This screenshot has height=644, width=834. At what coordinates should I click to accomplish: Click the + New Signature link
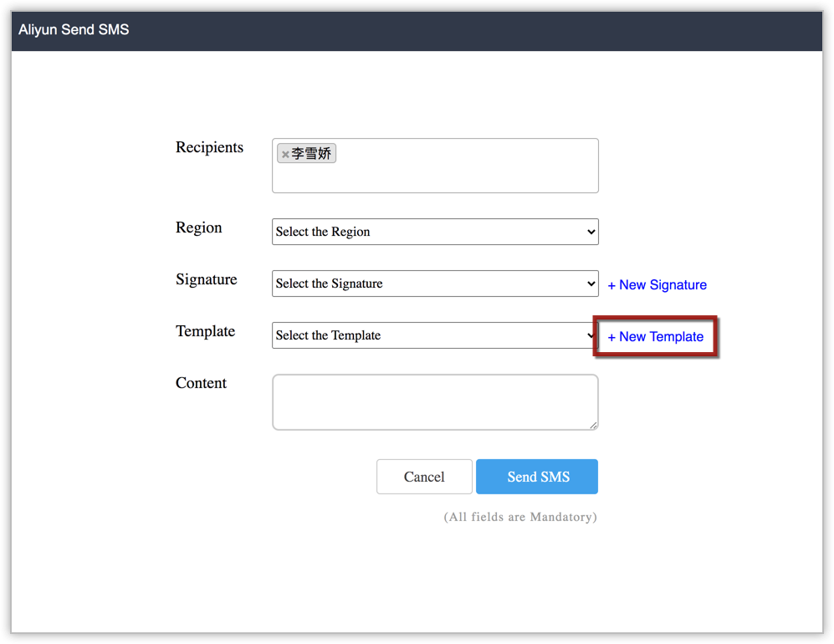pyautogui.click(x=657, y=285)
